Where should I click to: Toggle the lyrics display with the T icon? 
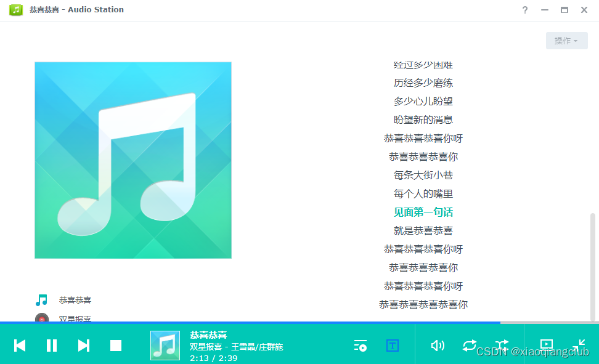coord(392,346)
